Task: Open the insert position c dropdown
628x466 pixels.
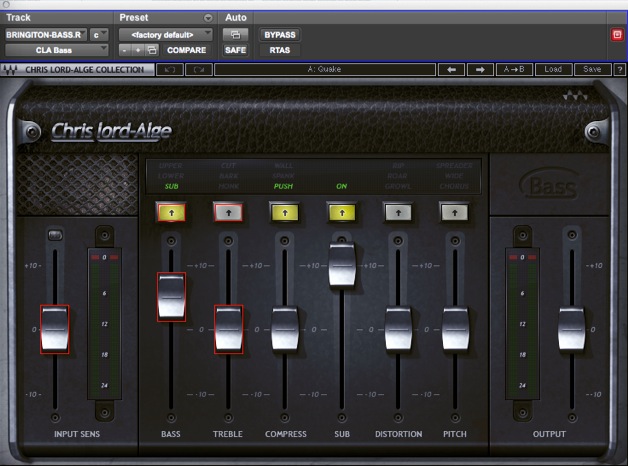Action: (x=99, y=35)
